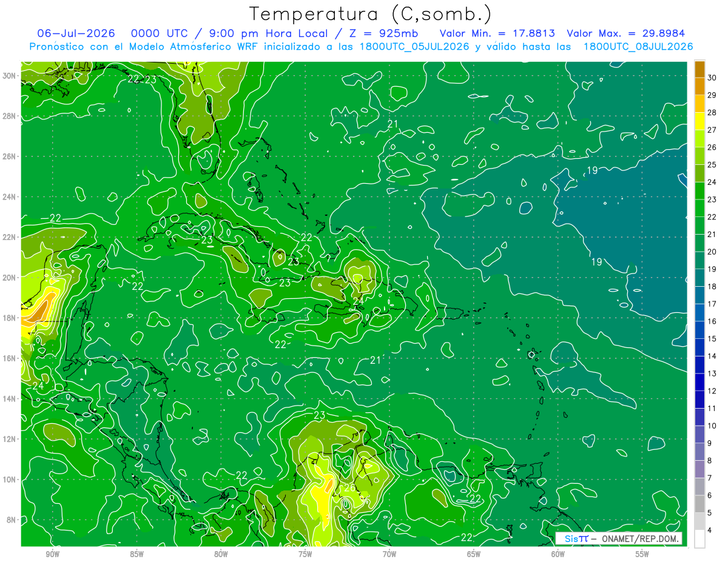Click the "26" contour label over Colombia

[x=350, y=487]
